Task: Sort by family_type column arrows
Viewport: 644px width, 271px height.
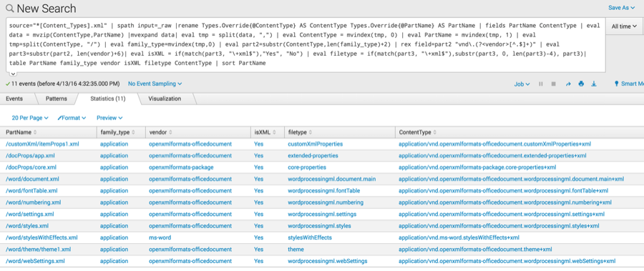Action: point(134,132)
